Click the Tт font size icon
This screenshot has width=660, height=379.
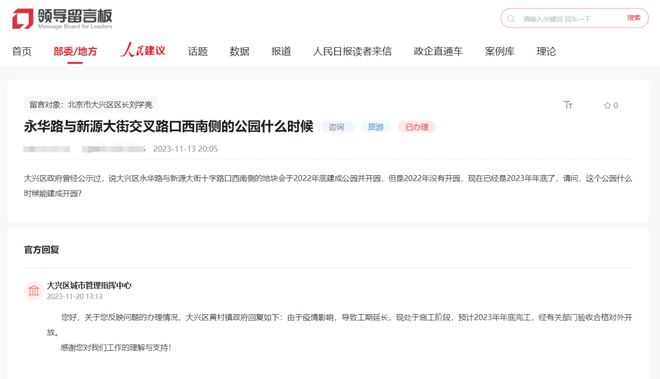point(568,105)
